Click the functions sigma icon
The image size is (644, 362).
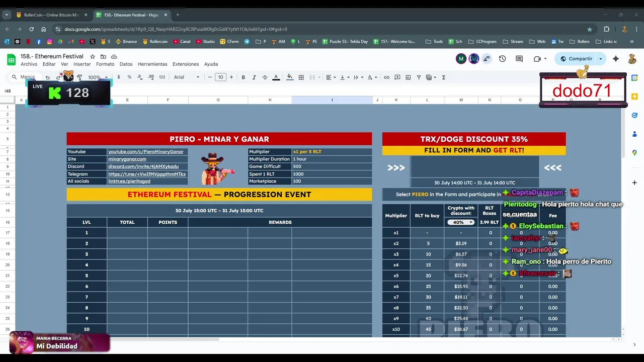(x=443, y=77)
